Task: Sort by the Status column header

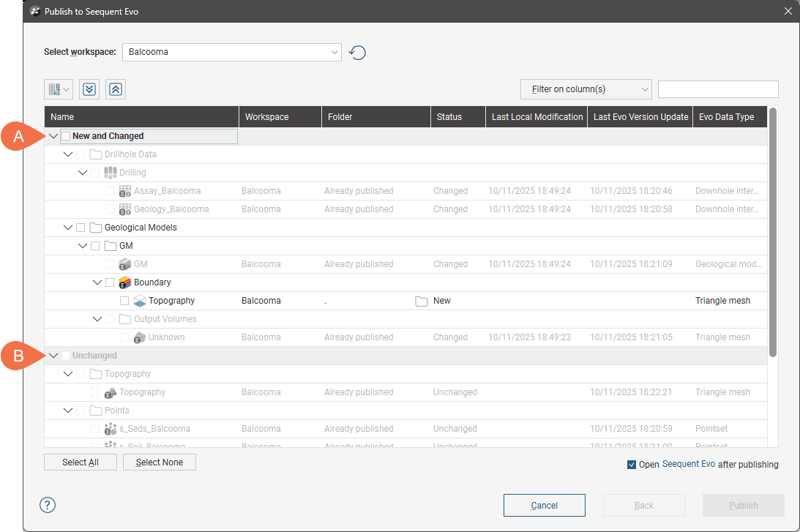Action: click(x=449, y=117)
